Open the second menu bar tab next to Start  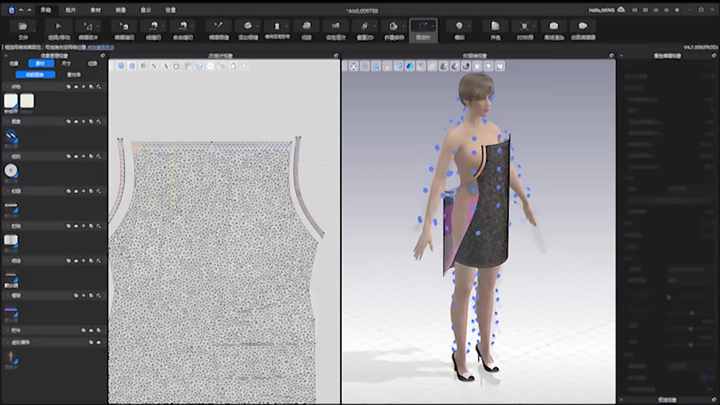tap(70, 10)
